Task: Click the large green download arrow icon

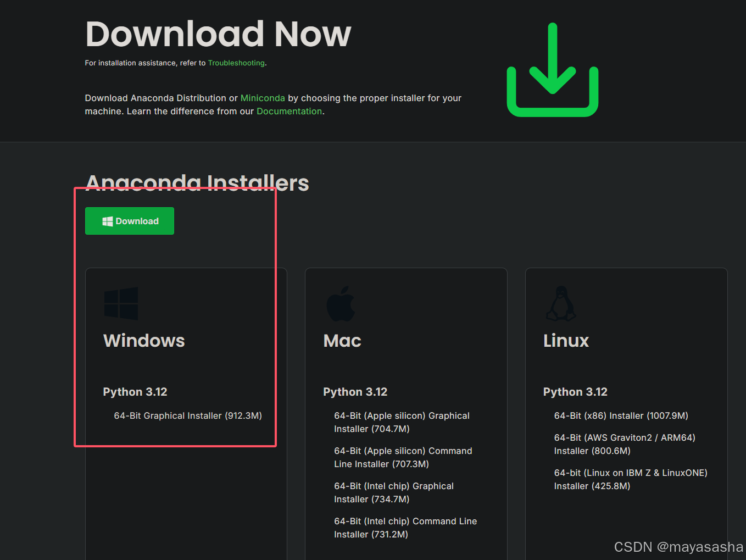Action: click(552, 70)
